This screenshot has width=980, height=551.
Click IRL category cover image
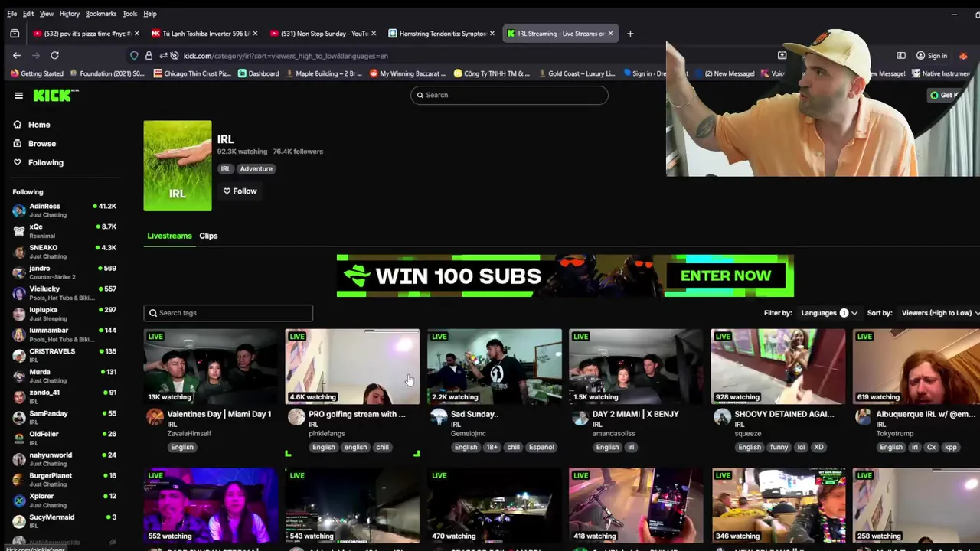point(178,165)
